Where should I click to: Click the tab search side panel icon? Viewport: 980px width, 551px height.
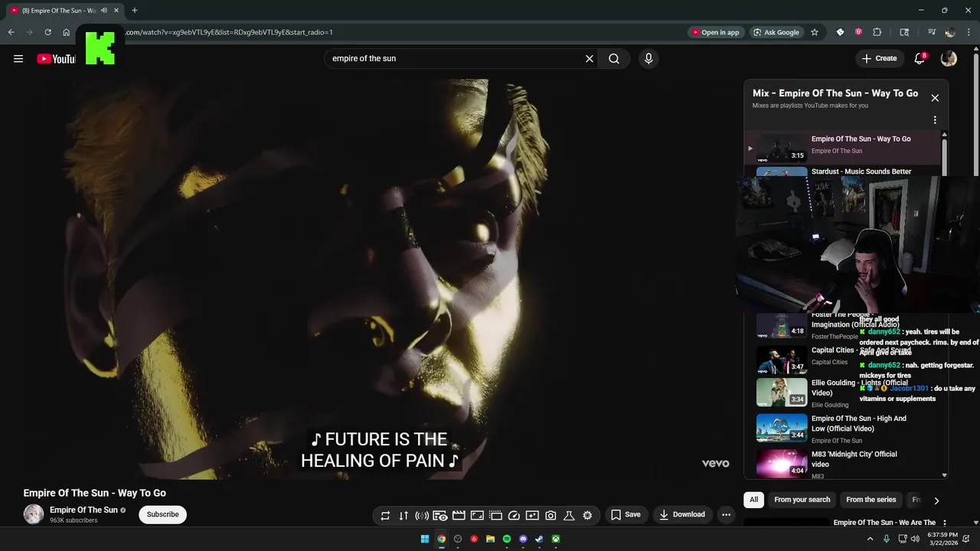pyautogui.click(x=904, y=32)
